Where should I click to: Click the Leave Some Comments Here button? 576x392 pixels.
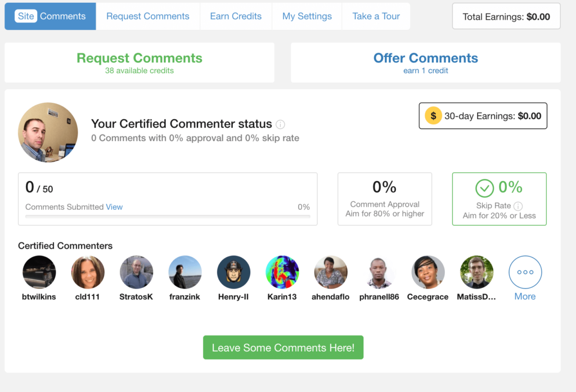[x=283, y=347]
